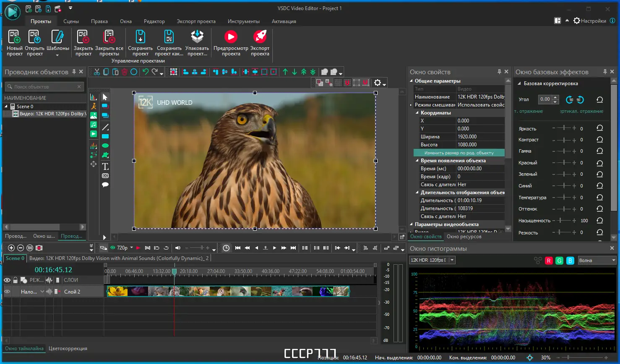Click the Pack project box icon
Viewport: 620px width, 364px height.
[197, 37]
